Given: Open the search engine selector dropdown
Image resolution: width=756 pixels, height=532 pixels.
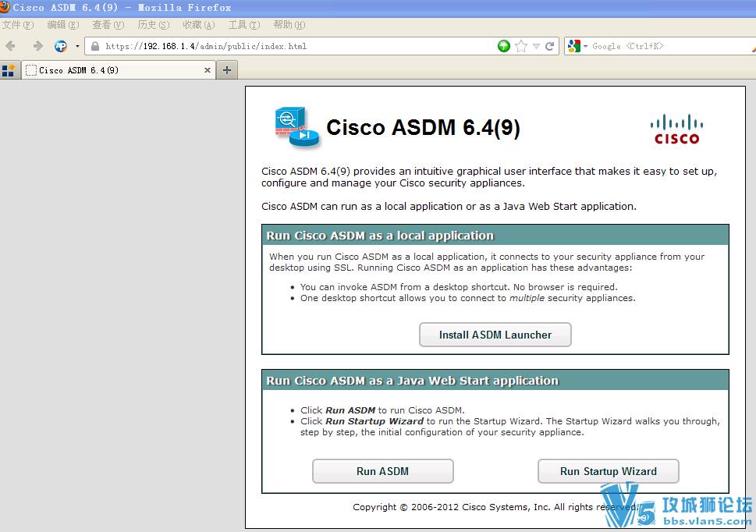Looking at the screenshot, I should [x=585, y=46].
